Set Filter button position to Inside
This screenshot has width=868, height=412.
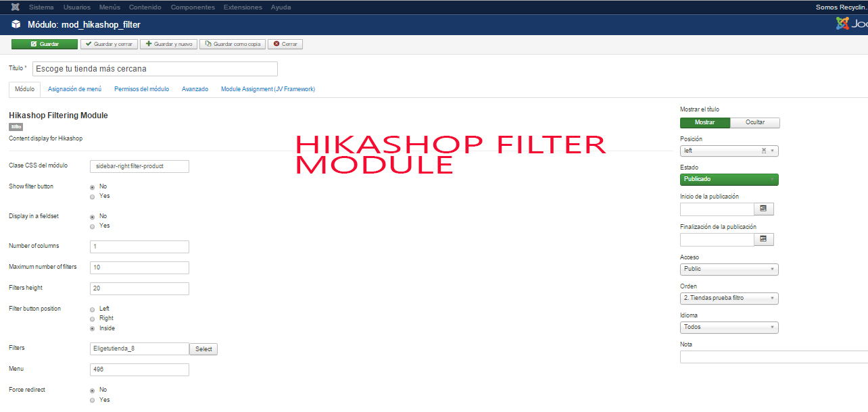pos(93,328)
